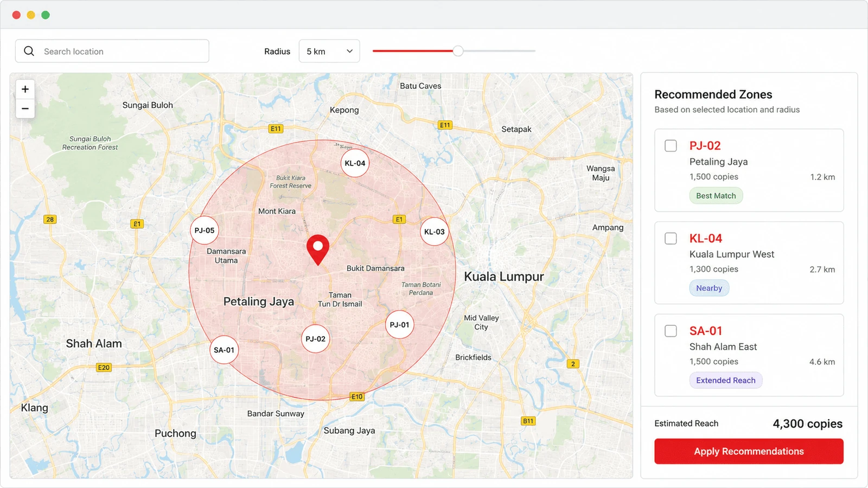Viewport: 868px width, 488px height.
Task: Click the 4,300 copies estimated reach value
Action: point(808,423)
